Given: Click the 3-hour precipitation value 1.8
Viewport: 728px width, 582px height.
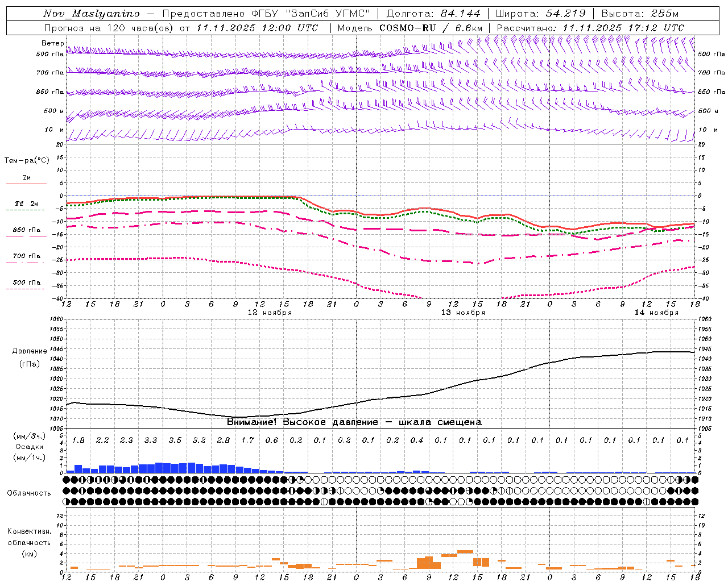Looking at the screenshot, I should click(78, 440).
